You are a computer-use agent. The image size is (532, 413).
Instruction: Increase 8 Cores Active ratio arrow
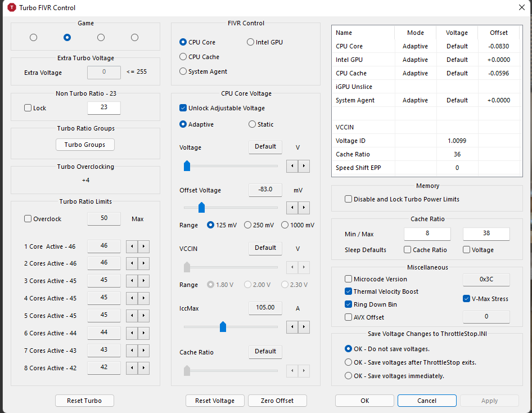[143, 368]
